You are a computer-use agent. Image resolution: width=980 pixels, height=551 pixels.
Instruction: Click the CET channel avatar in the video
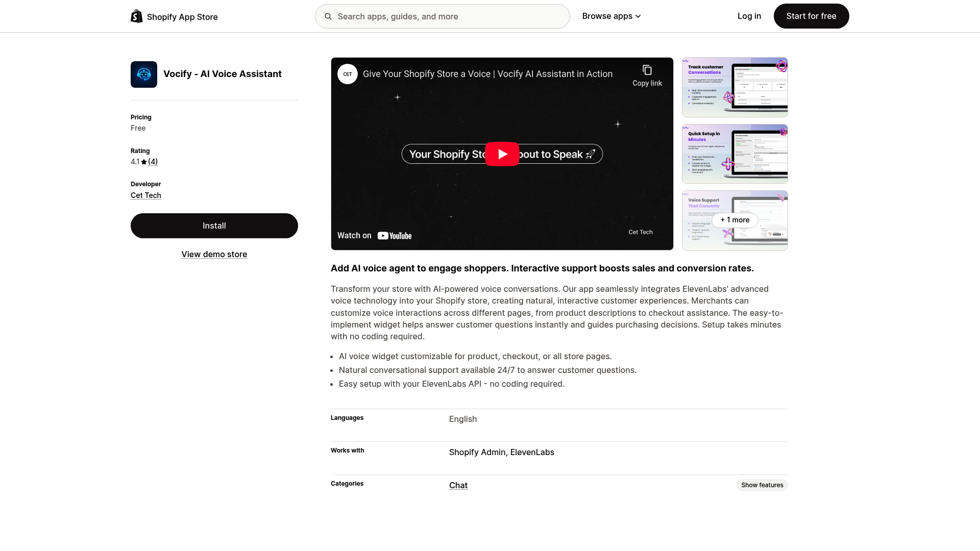[348, 74]
